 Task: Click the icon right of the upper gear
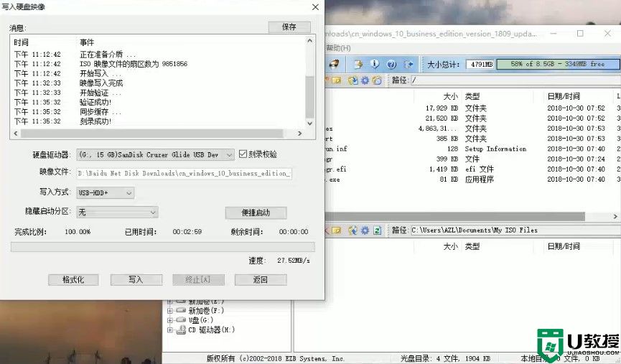tap(377, 80)
